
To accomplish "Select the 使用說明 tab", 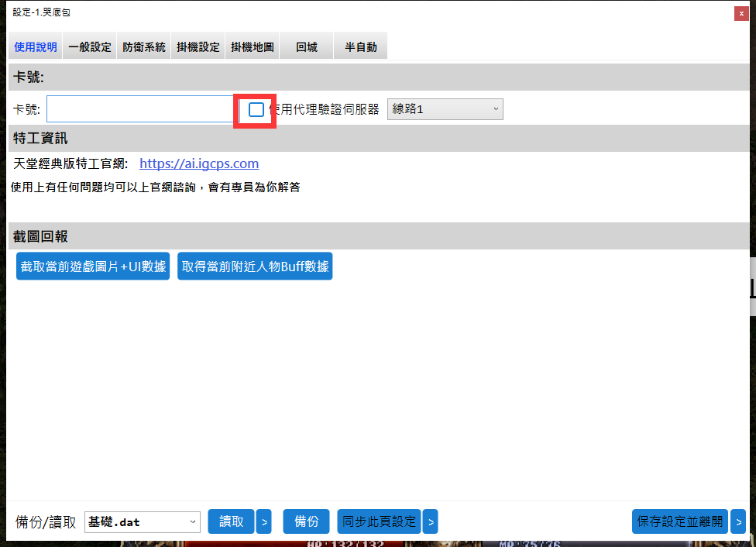I will (36, 46).
